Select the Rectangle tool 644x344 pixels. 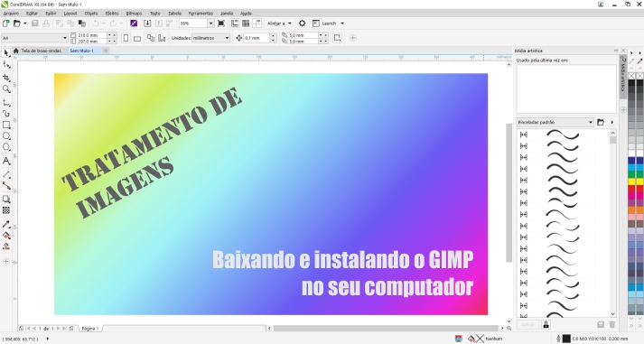[x=6, y=125]
